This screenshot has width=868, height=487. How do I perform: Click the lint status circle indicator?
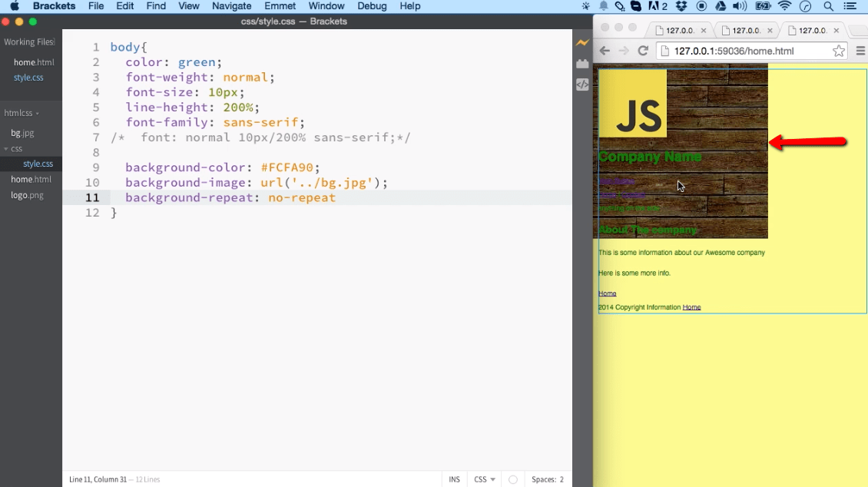pos(512,479)
